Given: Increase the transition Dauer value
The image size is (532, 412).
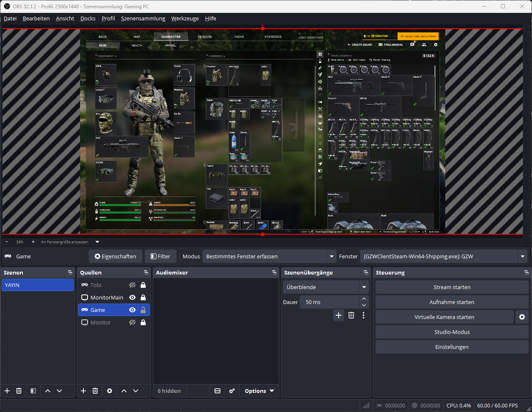Looking at the screenshot, I should tap(364, 299).
